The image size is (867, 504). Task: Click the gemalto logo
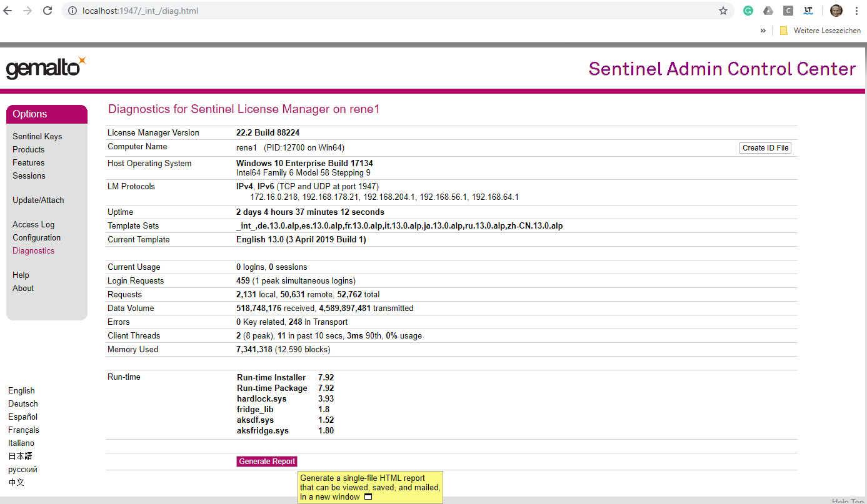[x=44, y=68]
